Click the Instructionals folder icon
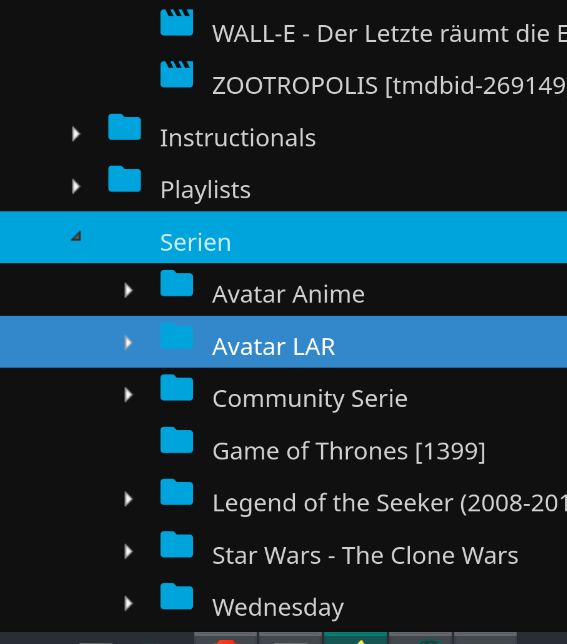 point(124,127)
